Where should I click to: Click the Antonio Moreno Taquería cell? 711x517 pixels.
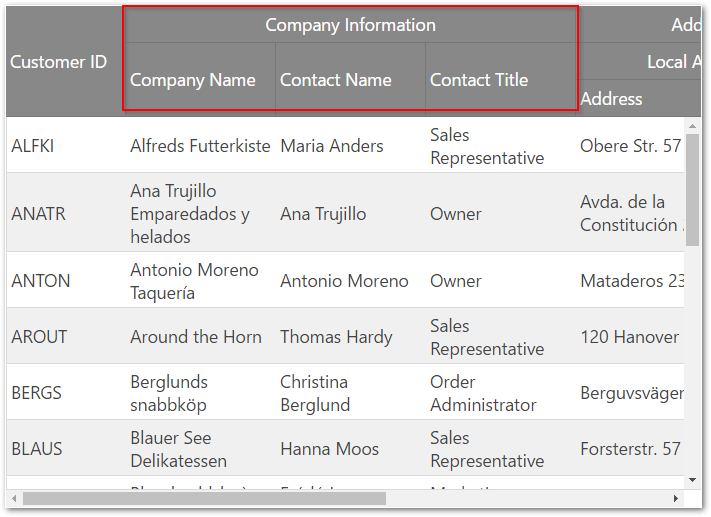tap(194, 281)
